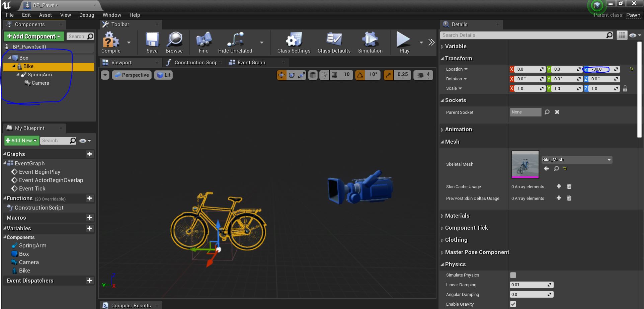Switch to the Event Graph tab

click(x=251, y=63)
